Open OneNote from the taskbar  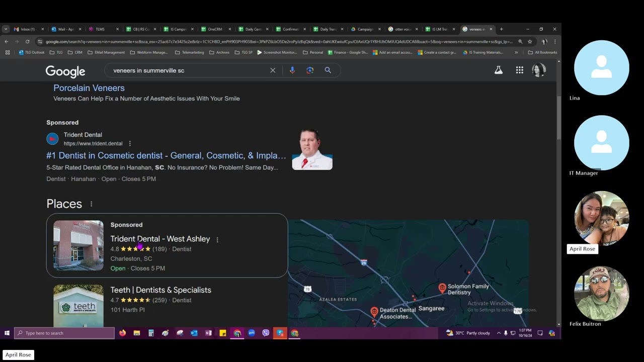pos(208,333)
